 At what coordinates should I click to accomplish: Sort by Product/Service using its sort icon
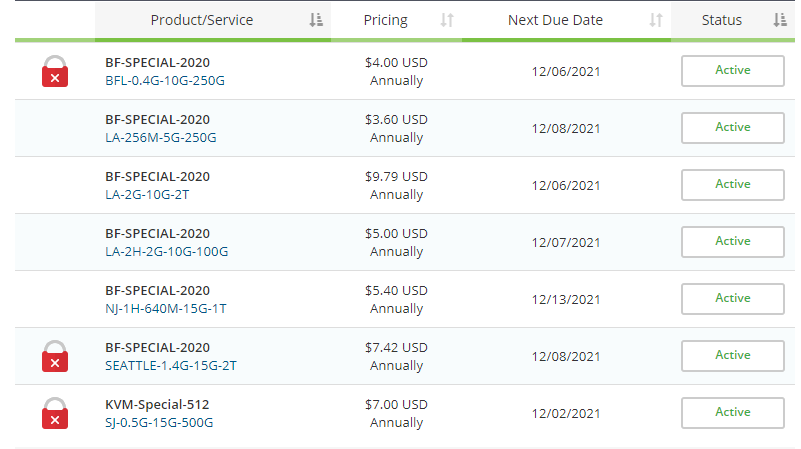[316, 20]
